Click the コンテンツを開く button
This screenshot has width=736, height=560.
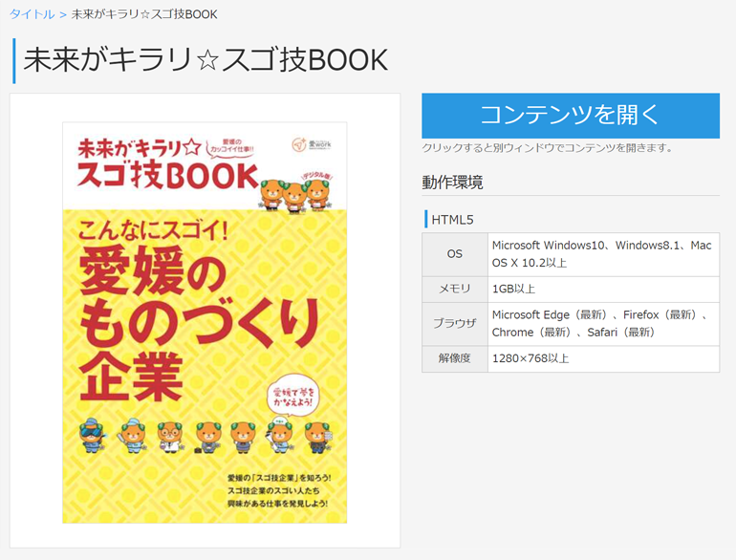571,116
